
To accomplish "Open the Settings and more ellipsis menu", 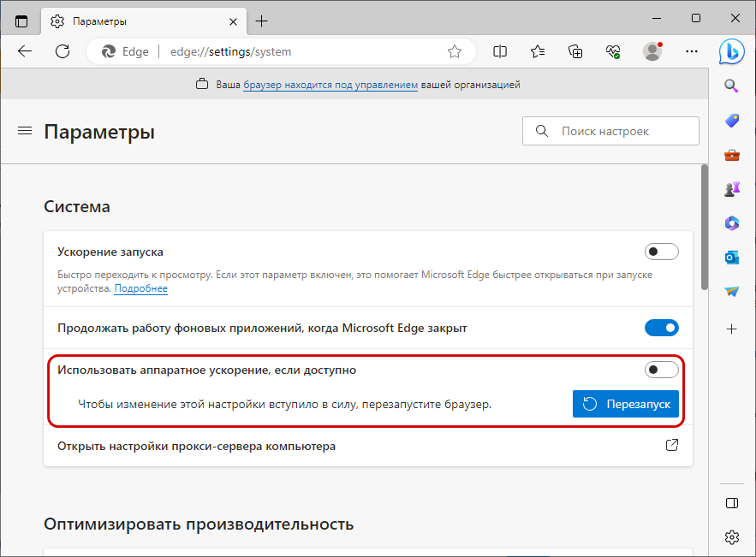I will point(692,51).
